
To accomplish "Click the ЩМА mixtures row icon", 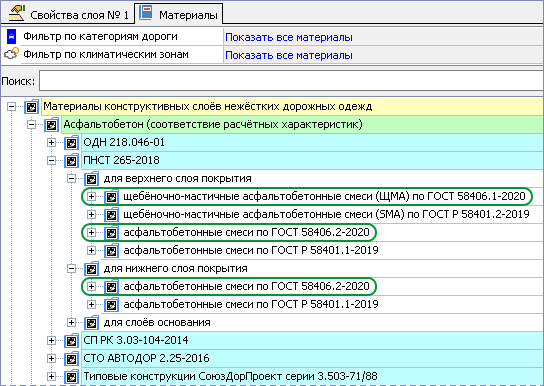I will 111,197.
